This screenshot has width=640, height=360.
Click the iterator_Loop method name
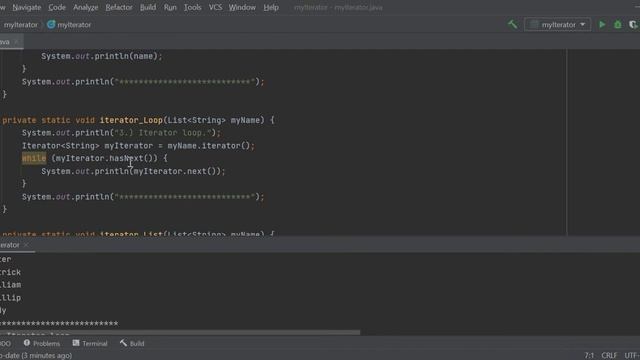click(131, 120)
